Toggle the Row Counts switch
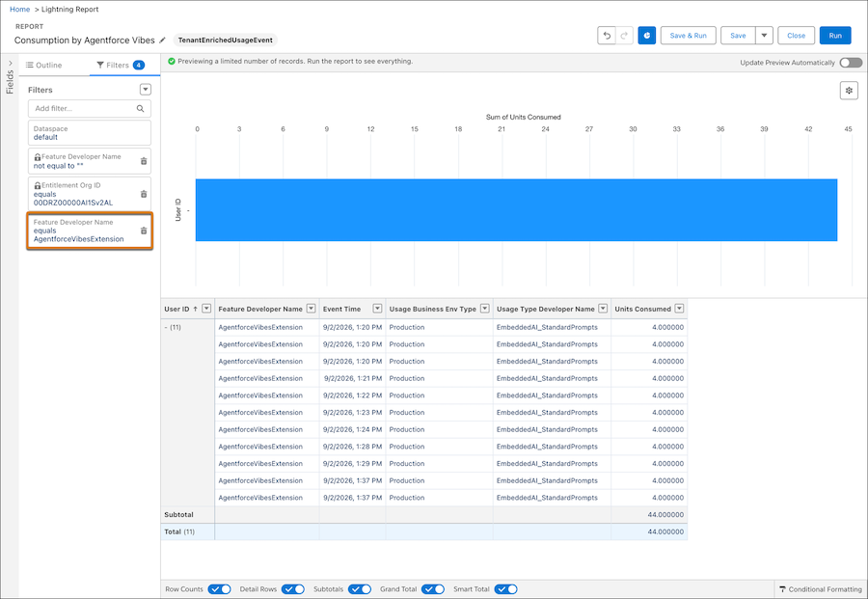 219,589
